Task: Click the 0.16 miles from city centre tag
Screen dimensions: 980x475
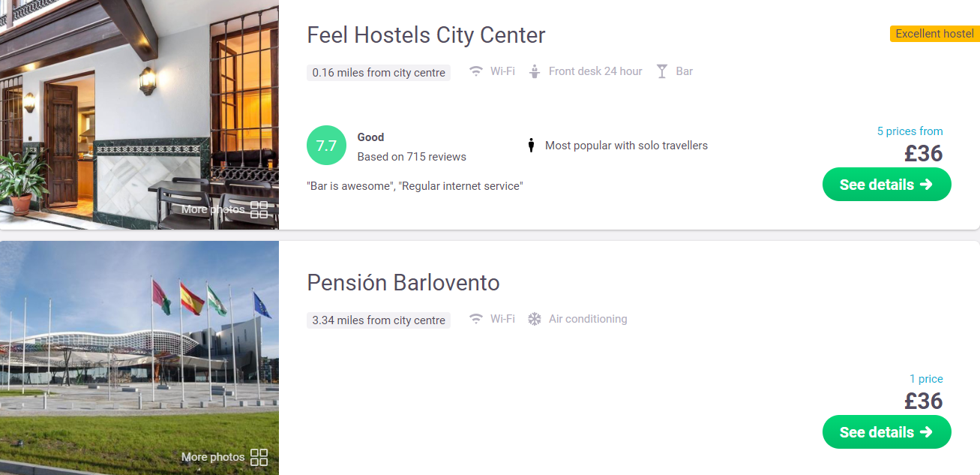Action: [379, 73]
